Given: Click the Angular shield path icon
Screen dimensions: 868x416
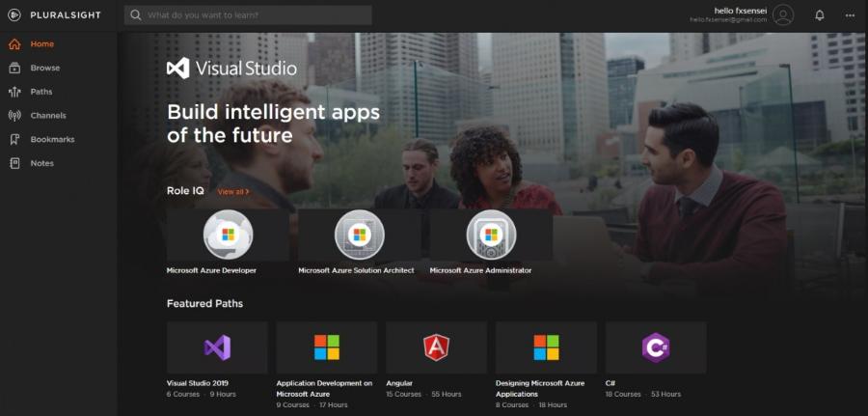Looking at the screenshot, I should point(437,347).
